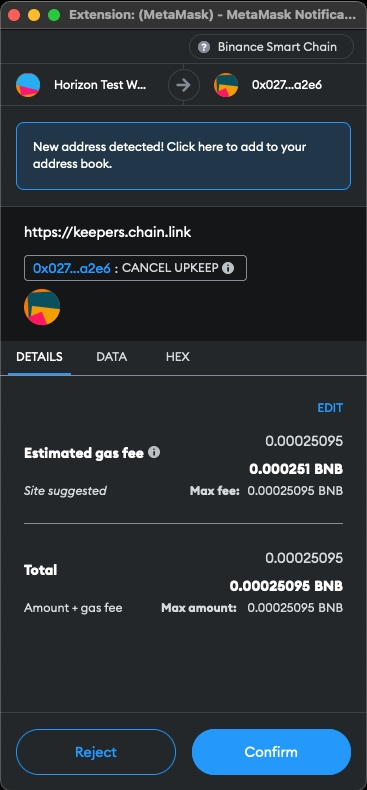367x790 pixels.
Task: Click the blue 0x027...a2e6 contract address link
Action: (72, 268)
